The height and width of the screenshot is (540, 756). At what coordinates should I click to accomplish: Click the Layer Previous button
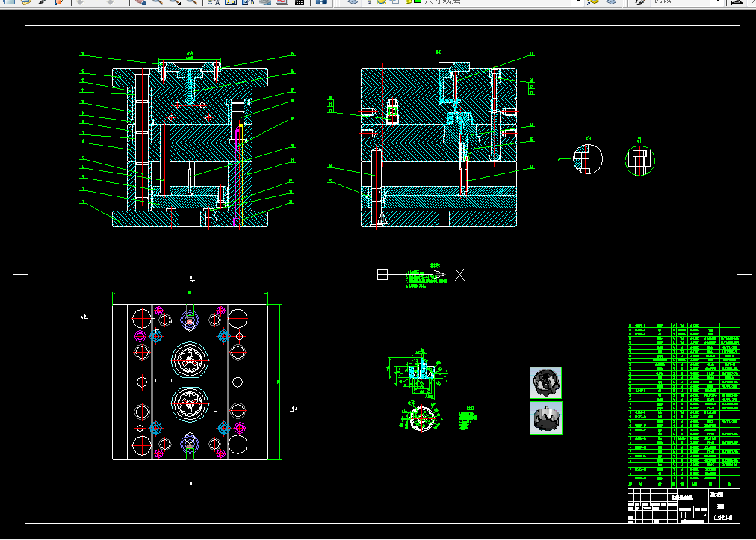(611, 1)
